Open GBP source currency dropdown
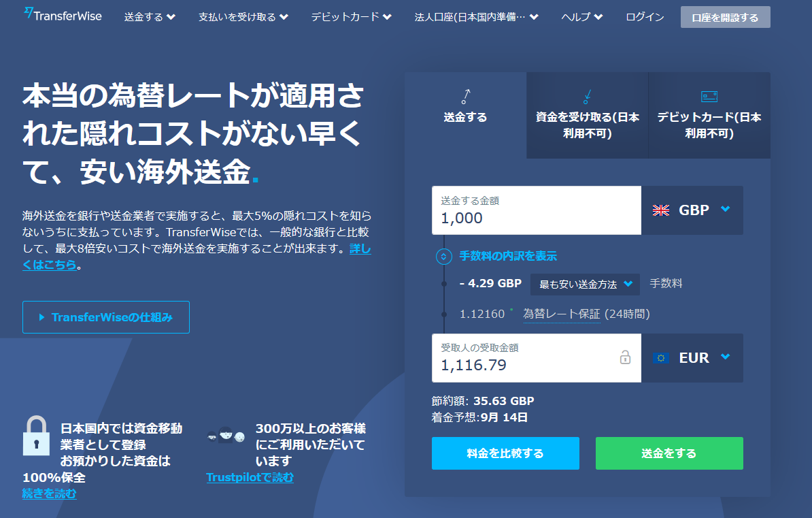 [692, 210]
